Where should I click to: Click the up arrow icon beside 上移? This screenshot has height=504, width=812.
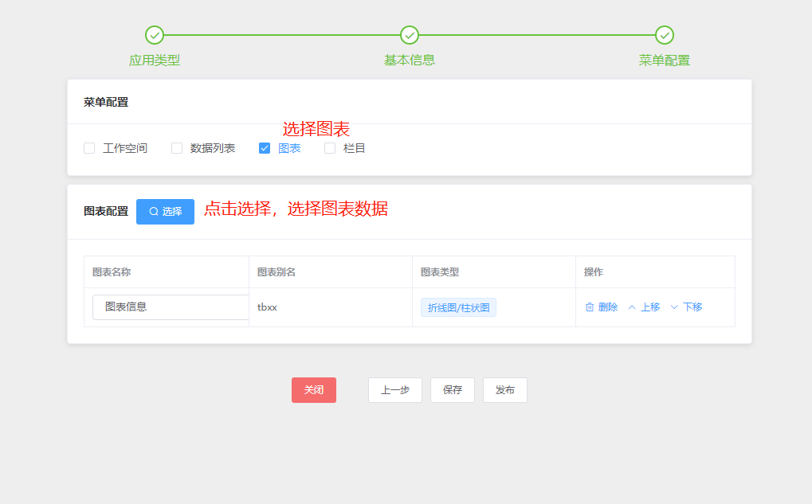[x=632, y=307]
